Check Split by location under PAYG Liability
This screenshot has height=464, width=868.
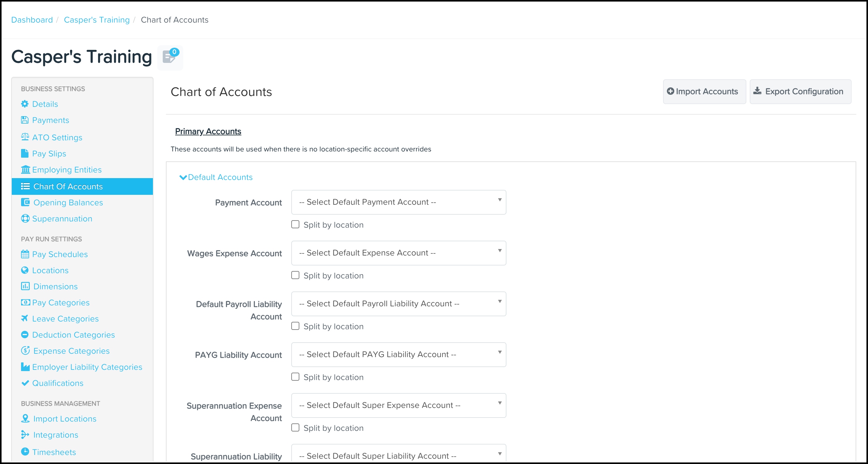[295, 377]
